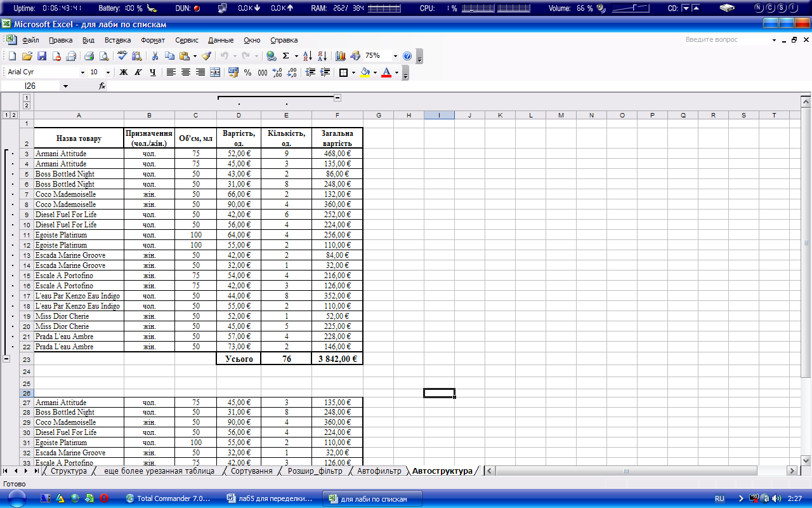
Task: Click the RU language indicator in the tray
Action: tap(719, 499)
